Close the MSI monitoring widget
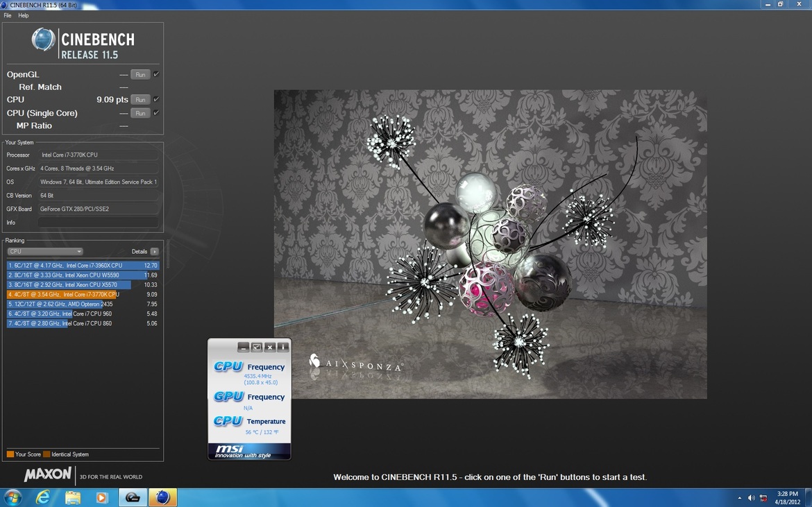Viewport: 812px width, 507px height. click(x=270, y=347)
